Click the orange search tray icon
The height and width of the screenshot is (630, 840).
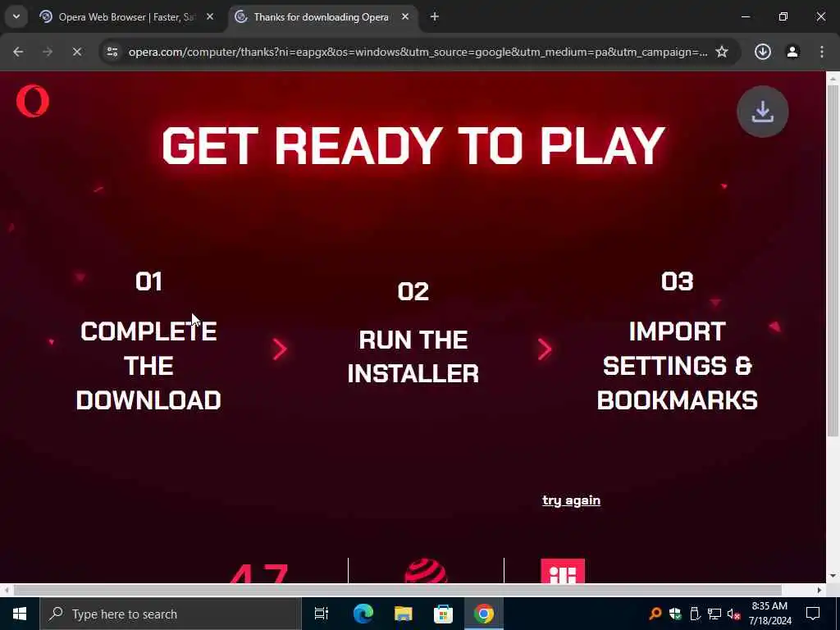click(x=655, y=614)
